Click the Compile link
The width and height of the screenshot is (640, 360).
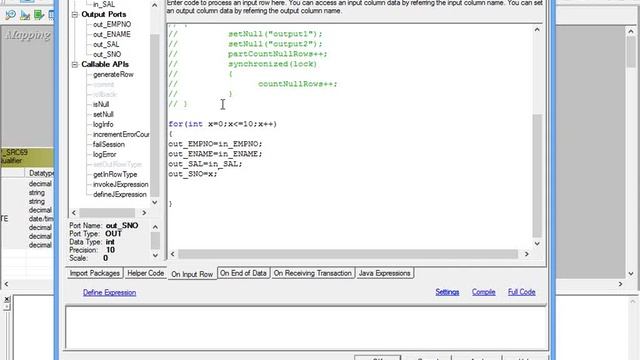pos(483,292)
